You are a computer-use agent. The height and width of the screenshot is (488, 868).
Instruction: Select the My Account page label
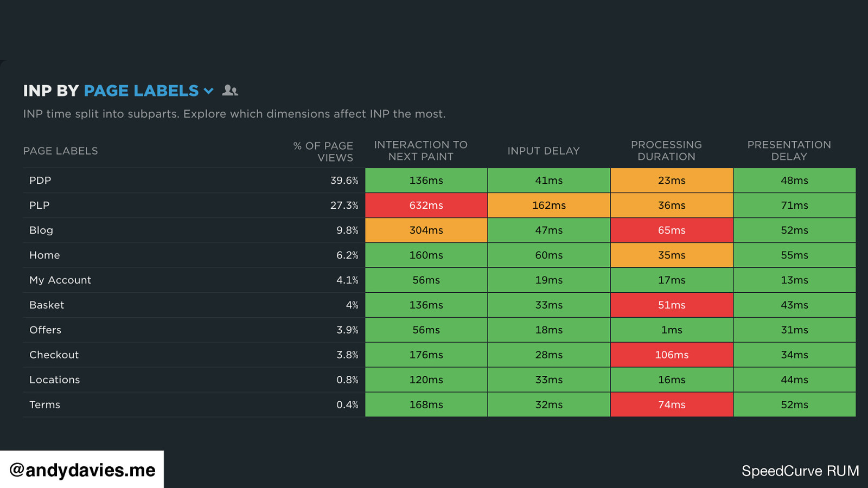[60, 280]
